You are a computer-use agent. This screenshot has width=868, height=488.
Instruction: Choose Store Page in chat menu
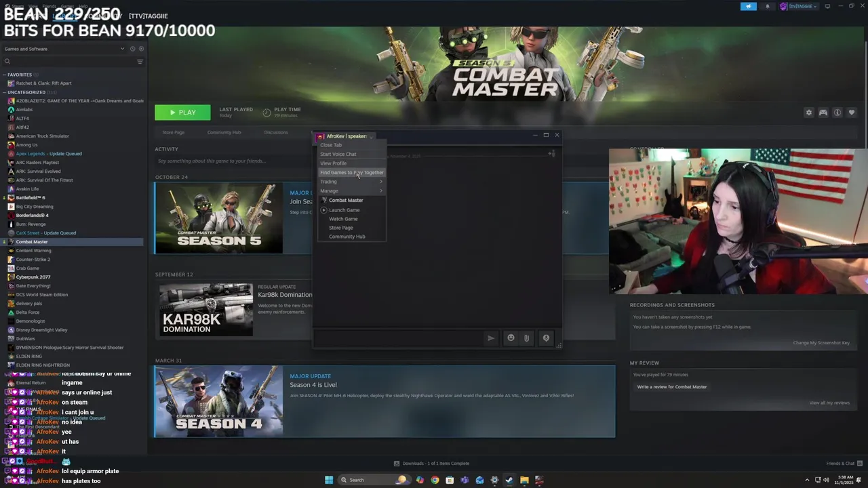pos(352,228)
